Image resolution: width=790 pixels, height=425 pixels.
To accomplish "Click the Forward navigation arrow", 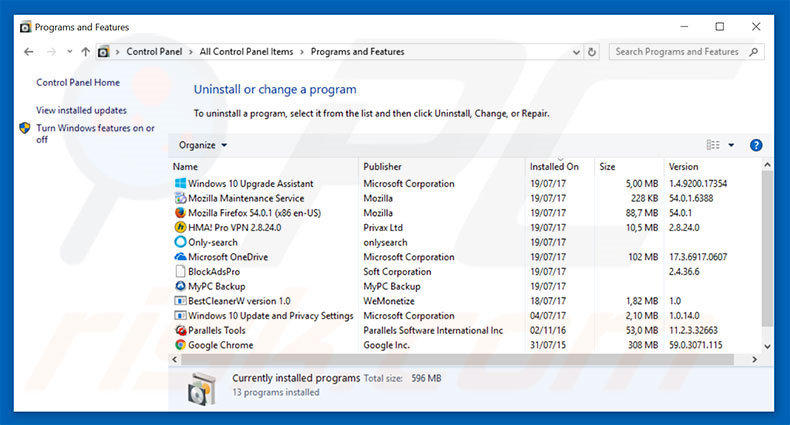I will [x=51, y=52].
